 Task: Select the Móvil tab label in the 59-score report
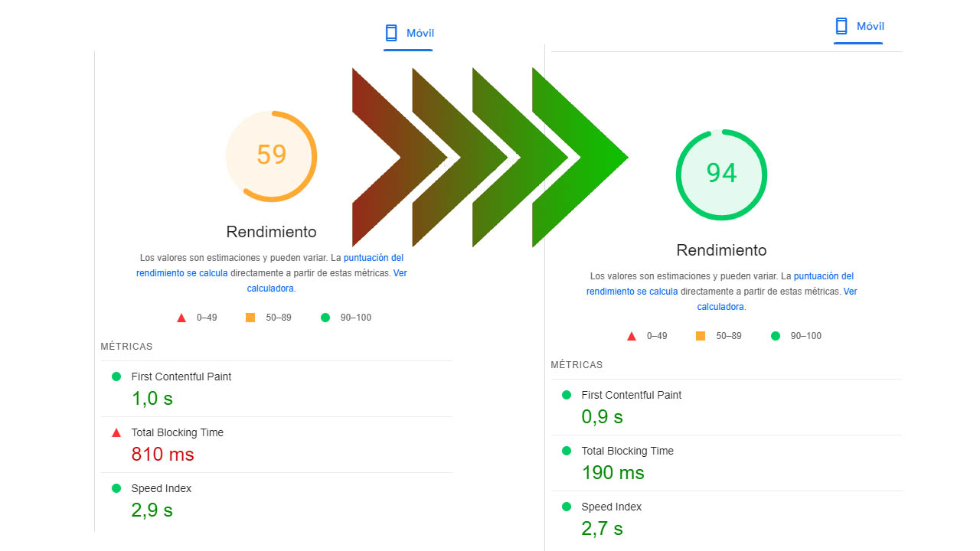[x=420, y=33]
